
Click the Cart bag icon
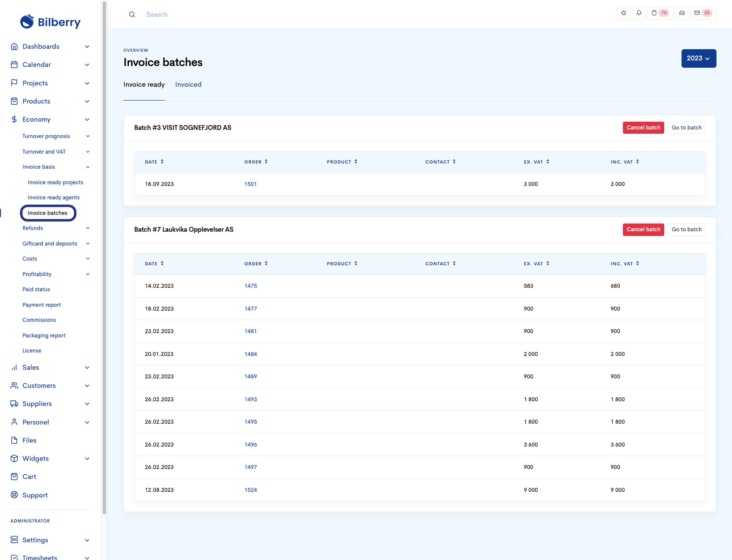point(14,477)
